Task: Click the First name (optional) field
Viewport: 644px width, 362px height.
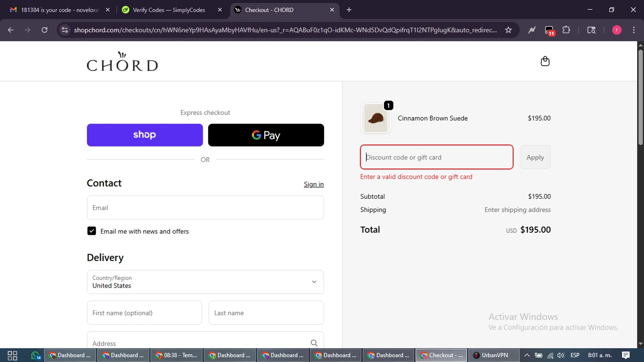Action: coord(144,313)
